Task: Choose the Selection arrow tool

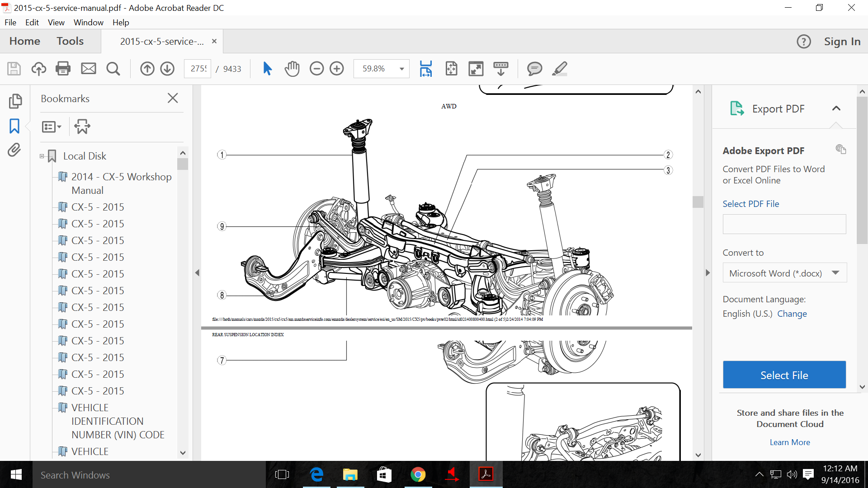Action: tap(267, 69)
